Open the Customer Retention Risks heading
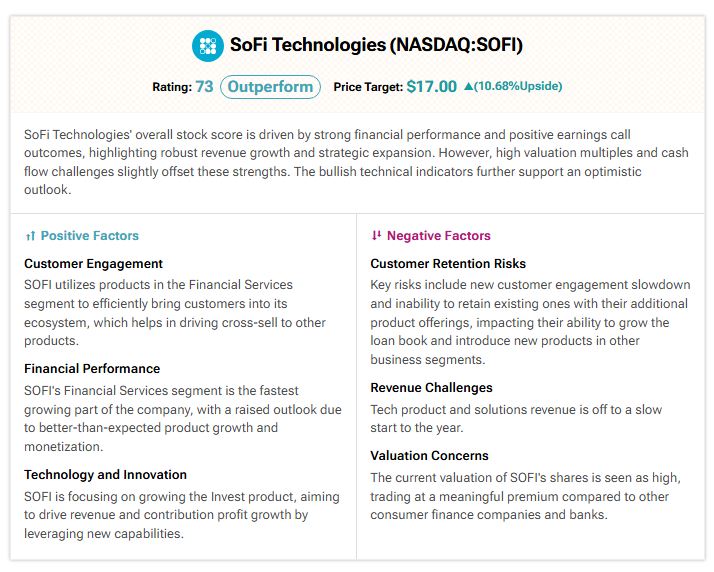The width and height of the screenshot is (714, 572). (448, 264)
